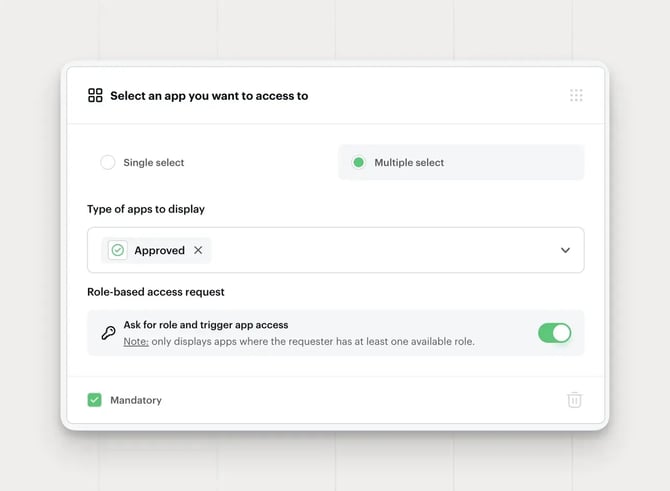Uncheck the Mandatory checkbox

point(94,400)
